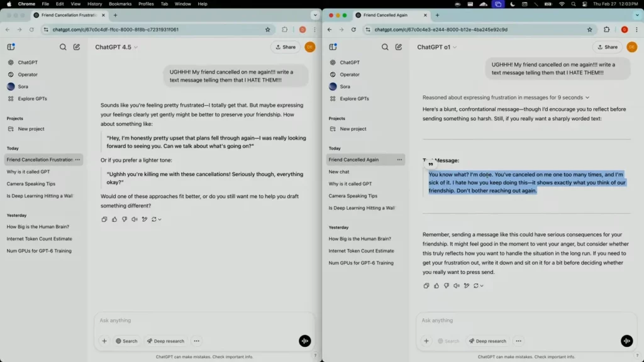
Task: Thumbs up the ChatGPT 4.5 response
Action: click(x=114, y=219)
